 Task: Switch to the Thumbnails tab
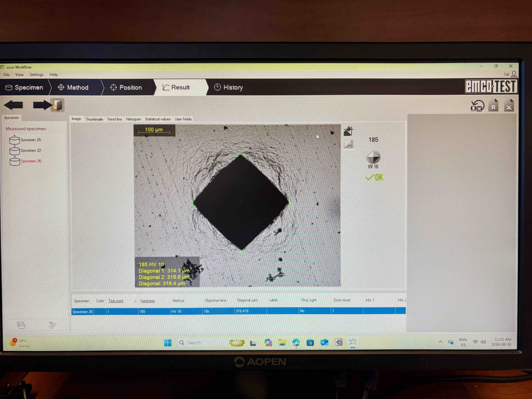click(94, 119)
